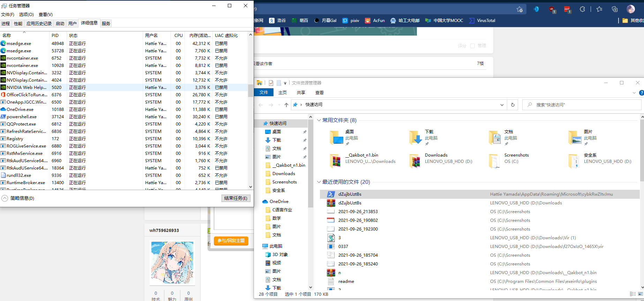This screenshot has width=644, height=301.
Task: Sort processes by PID column header
Action: 58,36
